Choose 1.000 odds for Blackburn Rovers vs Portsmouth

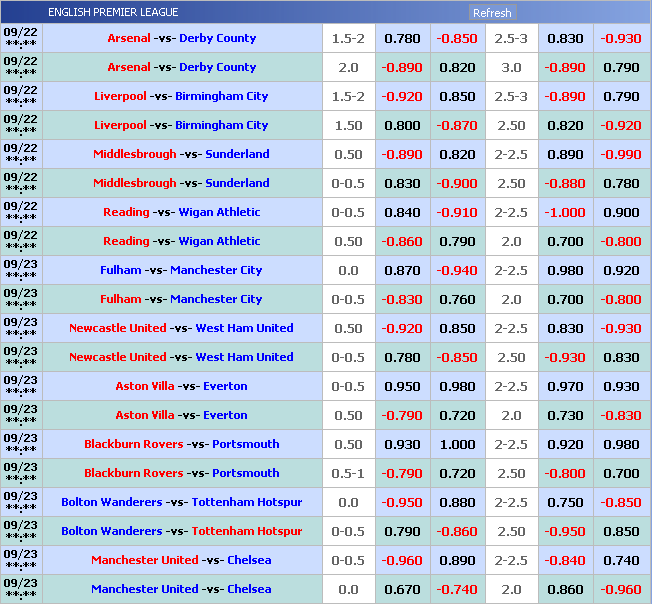(456, 444)
